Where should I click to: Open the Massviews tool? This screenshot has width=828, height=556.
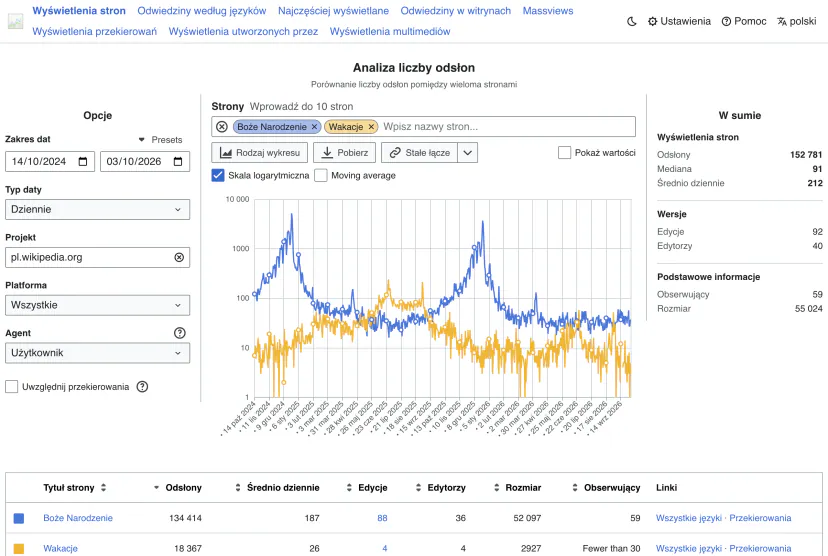548,11
